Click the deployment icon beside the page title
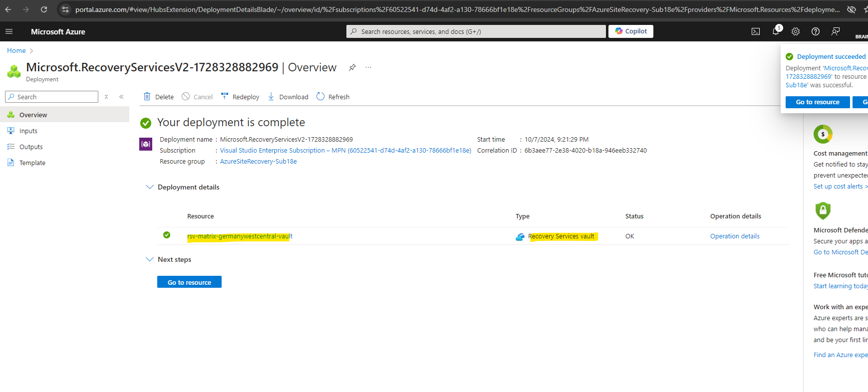The image size is (868, 392). click(14, 71)
